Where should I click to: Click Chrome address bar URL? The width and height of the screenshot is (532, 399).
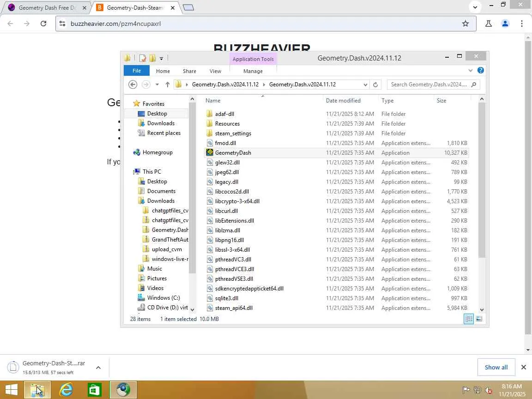(x=116, y=24)
